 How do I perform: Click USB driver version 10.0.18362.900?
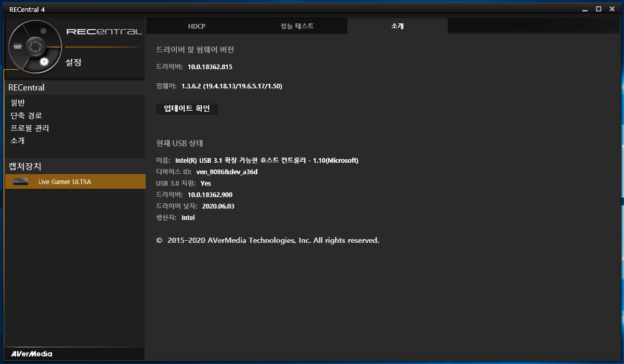pos(210,195)
